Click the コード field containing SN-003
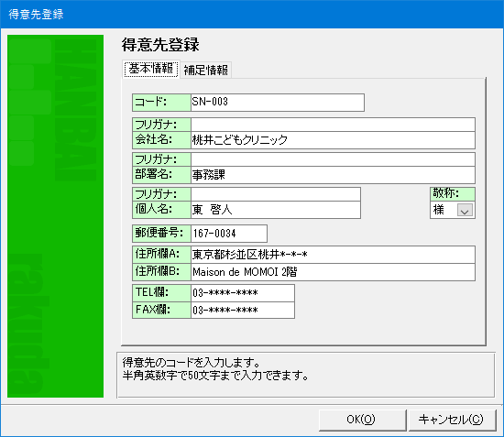This screenshot has height=437, width=504. click(x=278, y=103)
